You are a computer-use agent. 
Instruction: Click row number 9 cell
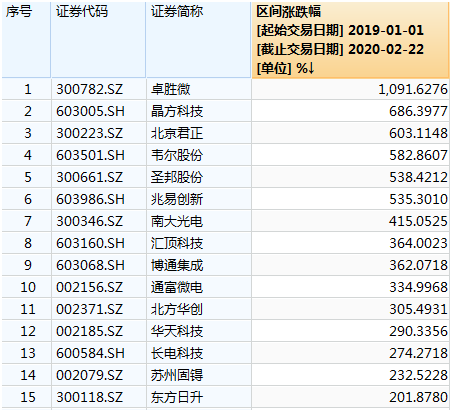point(26,265)
